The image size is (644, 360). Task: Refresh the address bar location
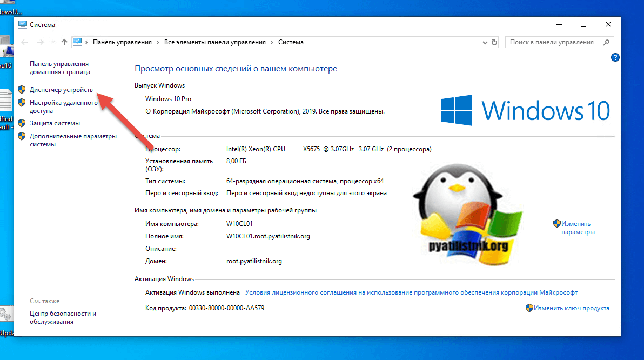tap(494, 42)
